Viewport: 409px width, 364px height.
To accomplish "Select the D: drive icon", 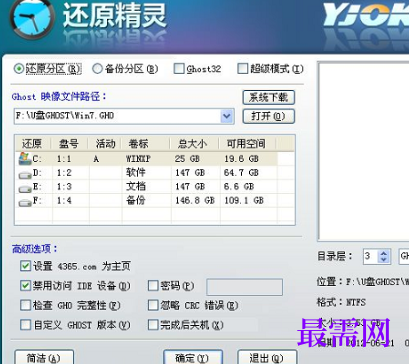I will 25,174.
